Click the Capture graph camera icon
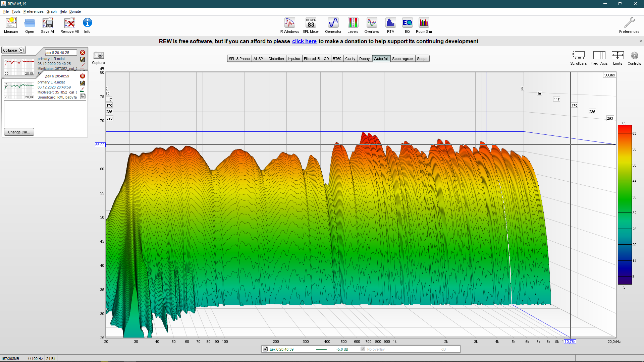The image size is (644, 362). 98,56
